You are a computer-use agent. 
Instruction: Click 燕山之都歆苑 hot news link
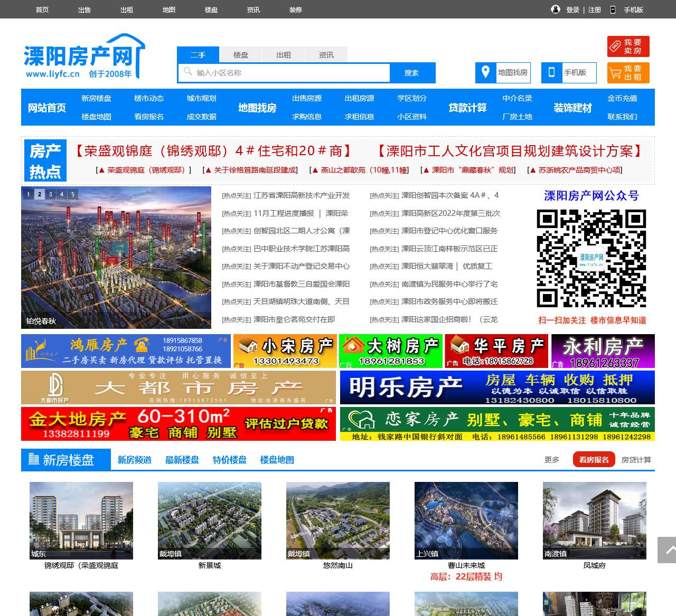pyautogui.click(x=360, y=170)
